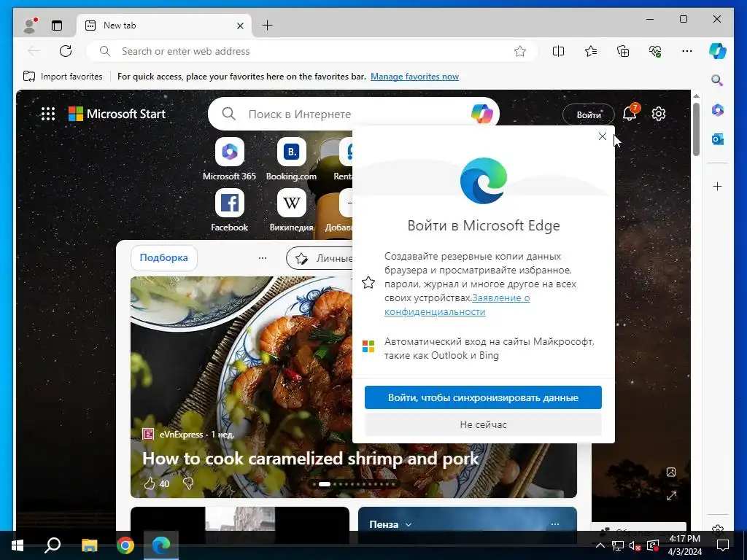Open the weather card ellipsis menu
This screenshot has height=560, width=747.
click(x=555, y=524)
